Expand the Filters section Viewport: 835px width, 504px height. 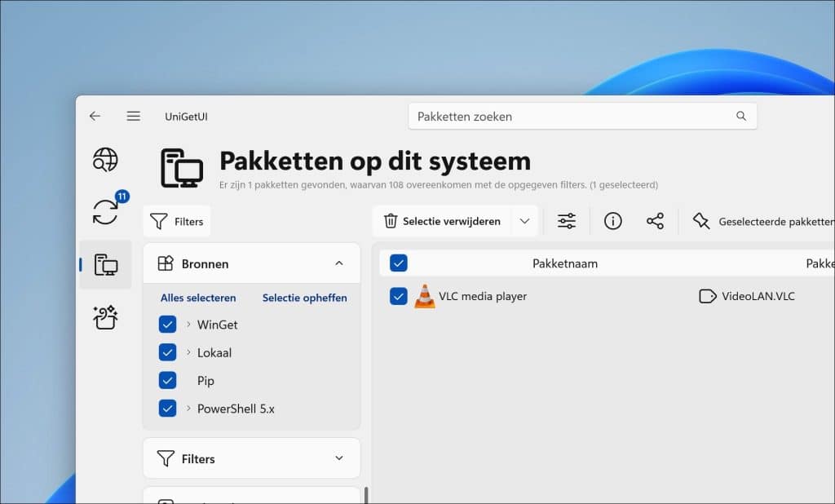[x=340, y=458]
